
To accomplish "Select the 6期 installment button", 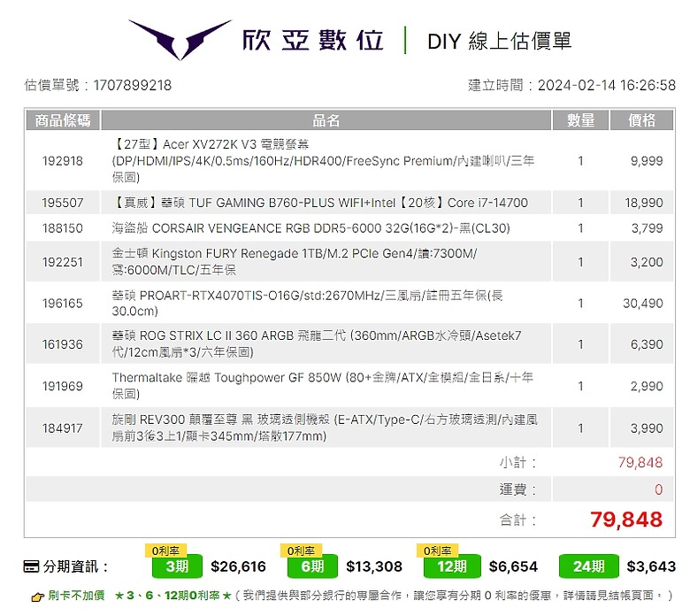I will coord(312,566).
